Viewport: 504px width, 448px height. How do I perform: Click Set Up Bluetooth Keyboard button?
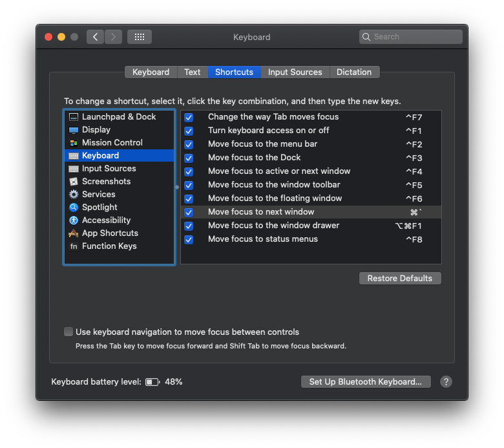point(366,382)
